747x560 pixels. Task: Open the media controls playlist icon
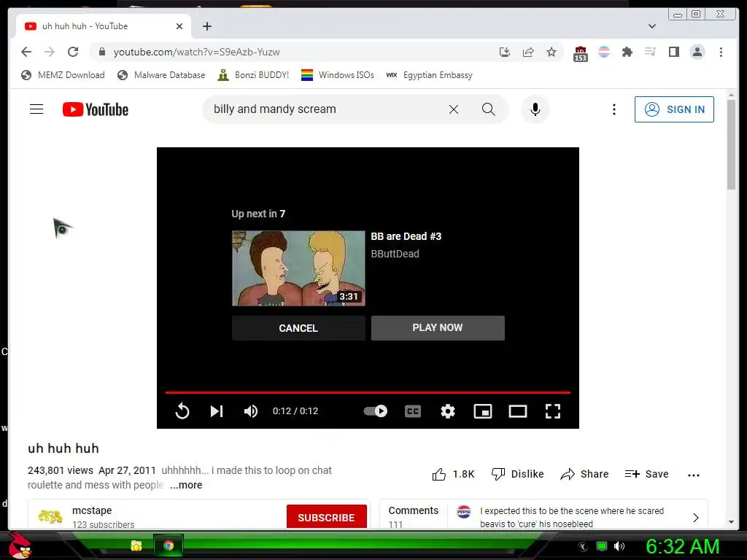coord(650,52)
